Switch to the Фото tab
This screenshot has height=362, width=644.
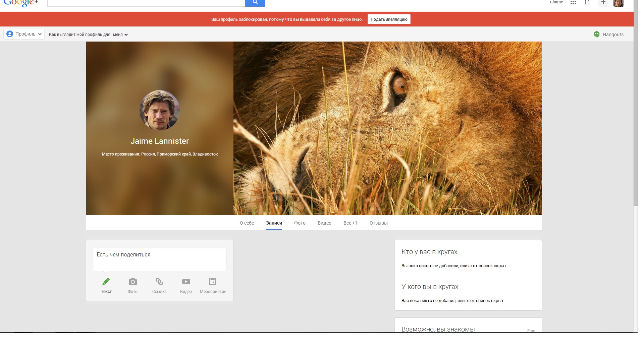(300, 223)
